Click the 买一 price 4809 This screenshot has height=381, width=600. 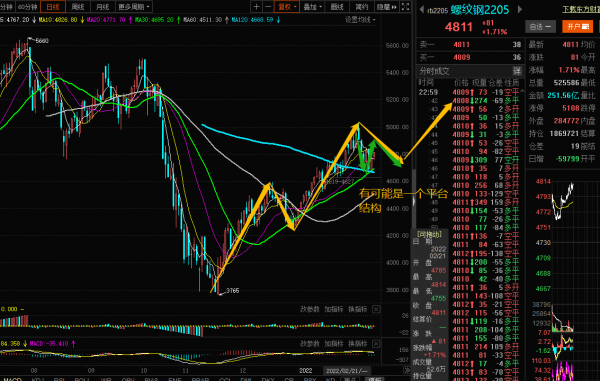pyautogui.click(x=461, y=57)
